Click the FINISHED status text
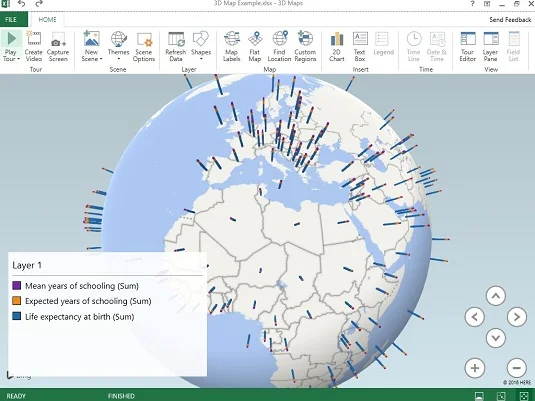This screenshot has height=401, width=535. (x=121, y=396)
